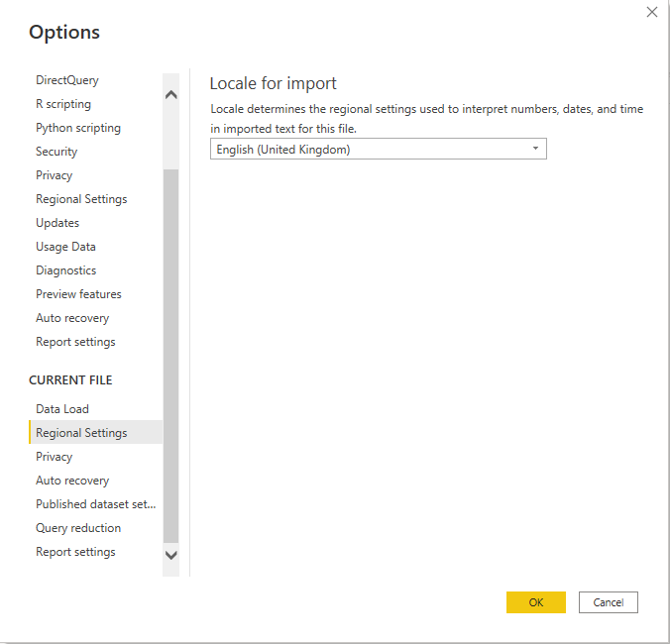Open Usage Data settings
670x644 pixels.
point(65,247)
